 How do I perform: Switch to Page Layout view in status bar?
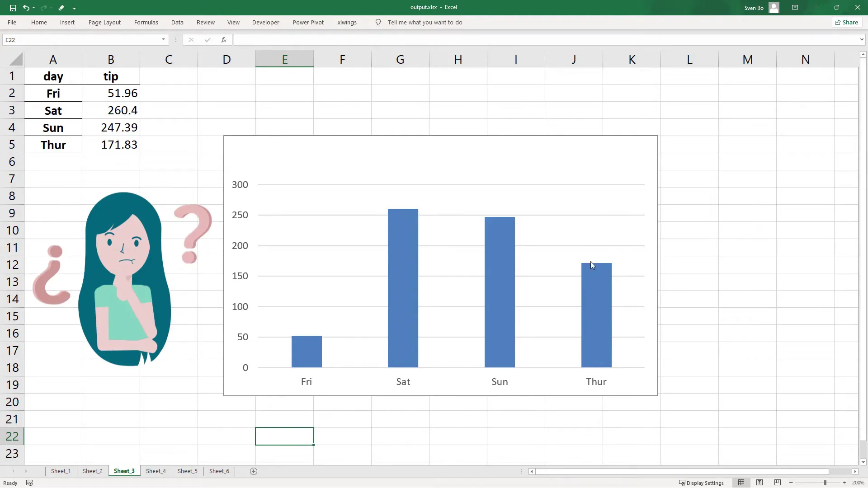tap(759, 483)
